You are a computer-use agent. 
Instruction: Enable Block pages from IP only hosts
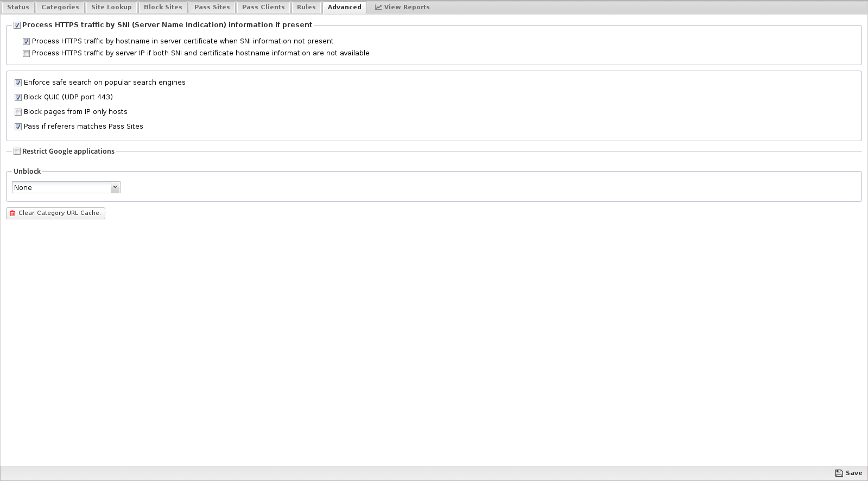pos(18,112)
